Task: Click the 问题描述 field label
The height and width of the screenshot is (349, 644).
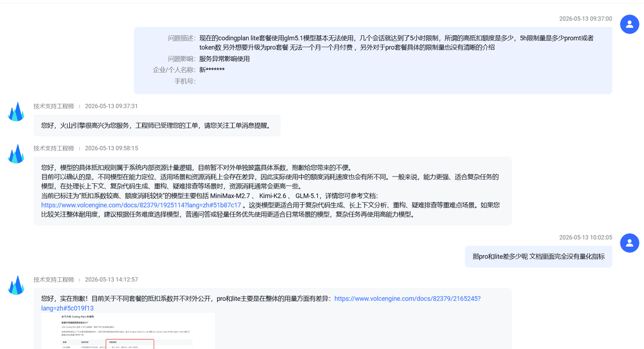Action: [x=182, y=38]
